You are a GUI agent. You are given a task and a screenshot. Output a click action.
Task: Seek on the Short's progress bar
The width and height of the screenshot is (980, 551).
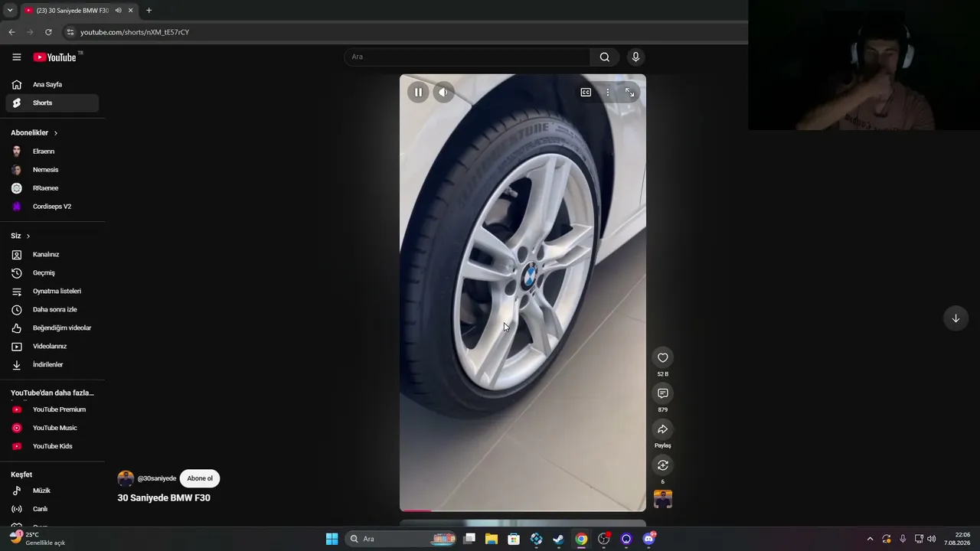523,510
